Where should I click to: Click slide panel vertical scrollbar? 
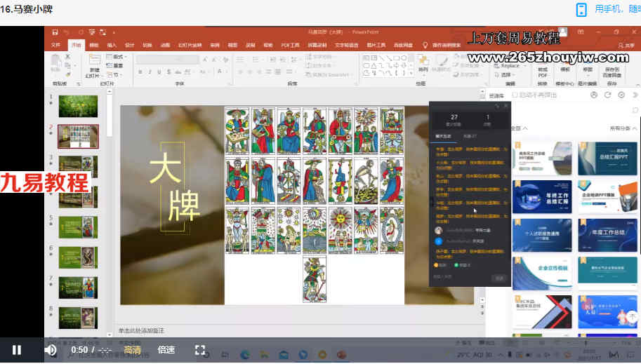point(109,213)
